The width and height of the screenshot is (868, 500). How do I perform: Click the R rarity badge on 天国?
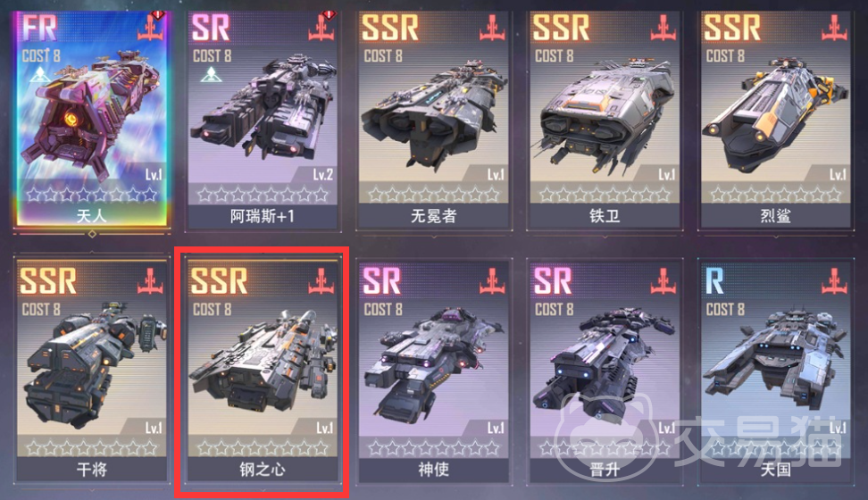tap(714, 280)
